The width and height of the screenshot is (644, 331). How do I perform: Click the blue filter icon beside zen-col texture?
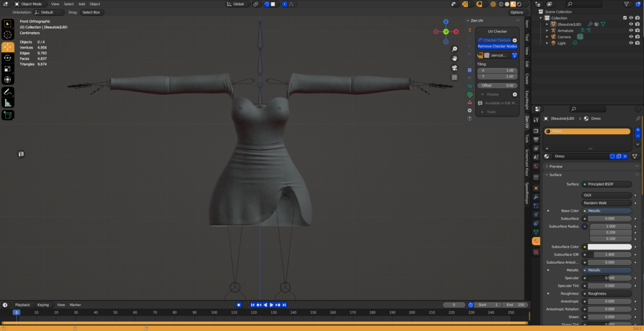pyautogui.click(x=515, y=55)
